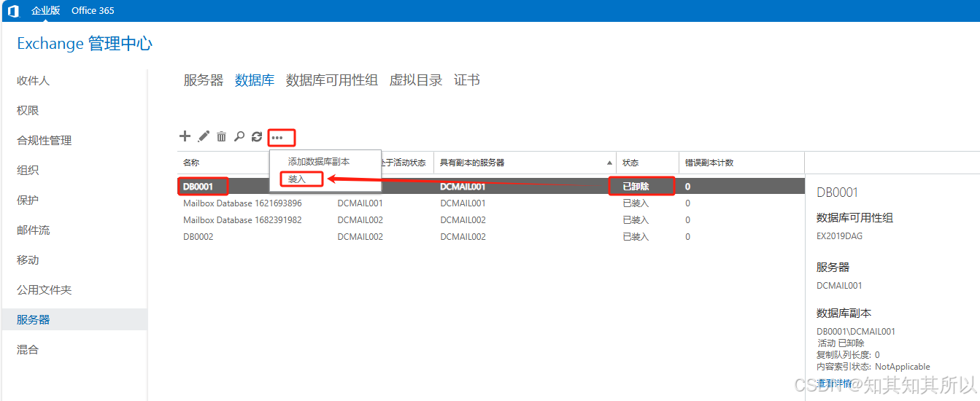Screen dimensions: 980x401
Task: Click DCMAIL001 server cell in DB0001 row
Action: coord(463,187)
